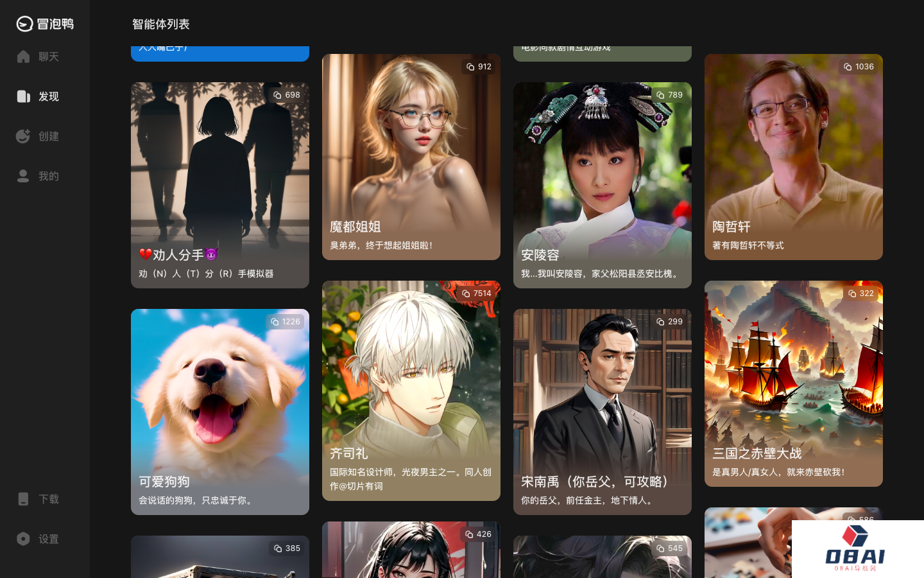Open the 下载 download icon

[x=23, y=499]
